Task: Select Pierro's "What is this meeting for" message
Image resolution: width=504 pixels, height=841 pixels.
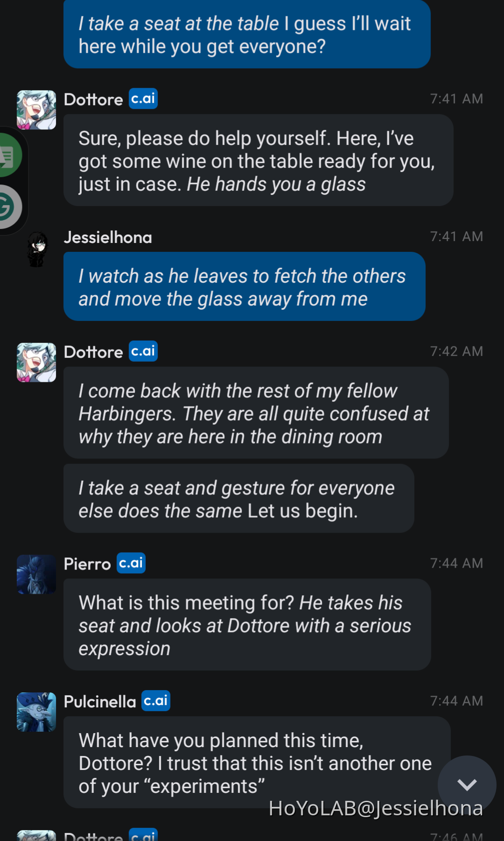Action: [x=247, y=625]
